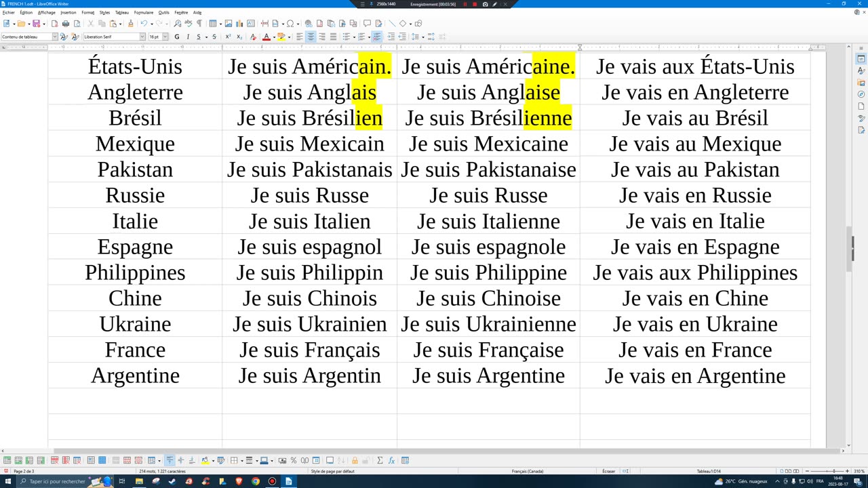
Task: Click word count '214 mots, 1 221 caractères'
Action: (163, 471)
